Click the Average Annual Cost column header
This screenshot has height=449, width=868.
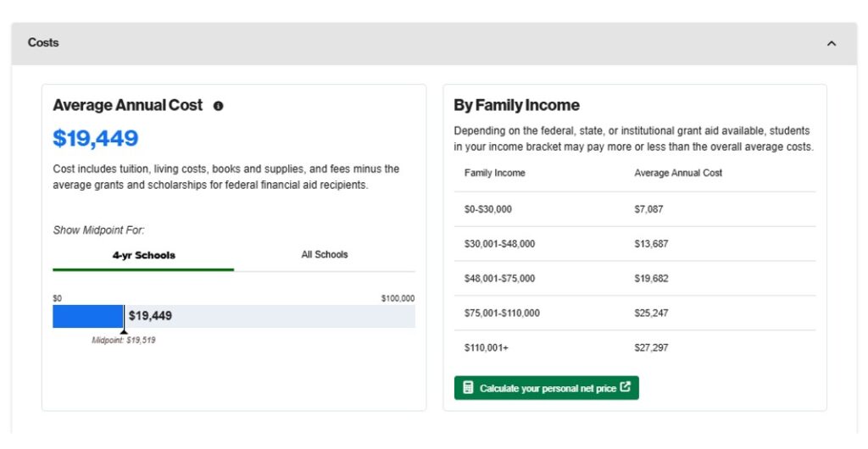pyautogui.click(x=678, y=173)
